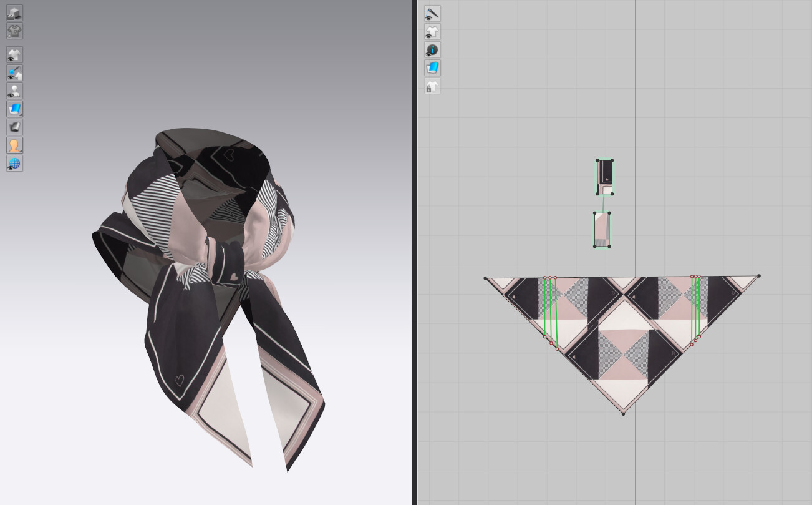Open the orange avatar display style dropdown
Image resolution: width=812 pixels, height=505 pixels.
(14, 145)
